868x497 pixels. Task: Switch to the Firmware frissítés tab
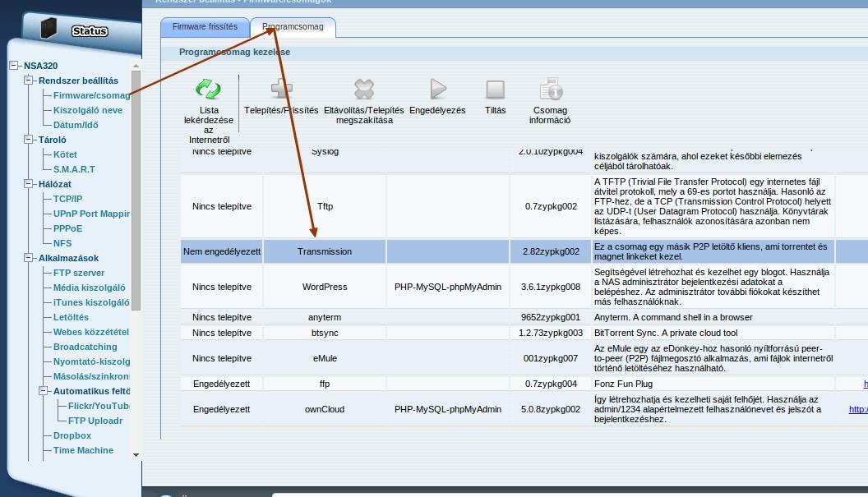coord(205,26)
